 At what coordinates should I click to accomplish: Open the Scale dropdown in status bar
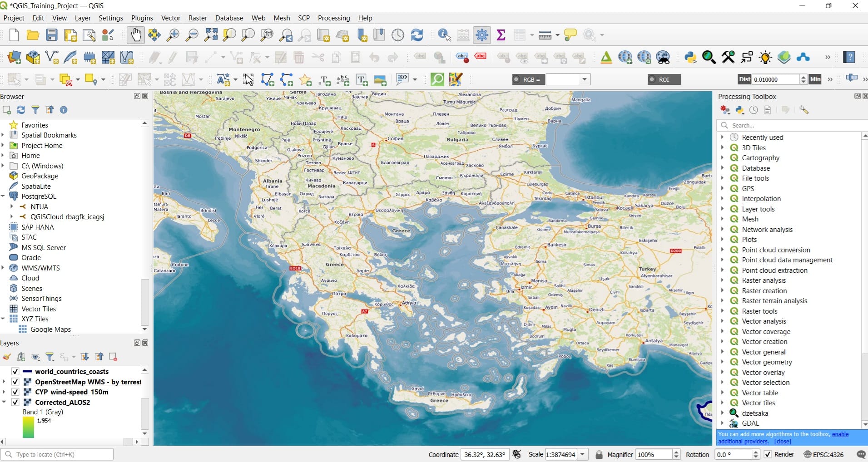coord(583,454)
